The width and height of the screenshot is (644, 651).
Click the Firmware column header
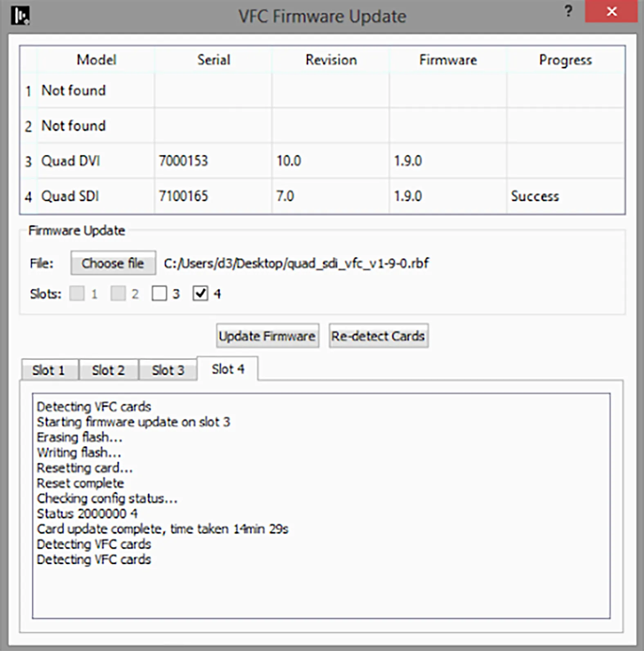coord(448,60)
